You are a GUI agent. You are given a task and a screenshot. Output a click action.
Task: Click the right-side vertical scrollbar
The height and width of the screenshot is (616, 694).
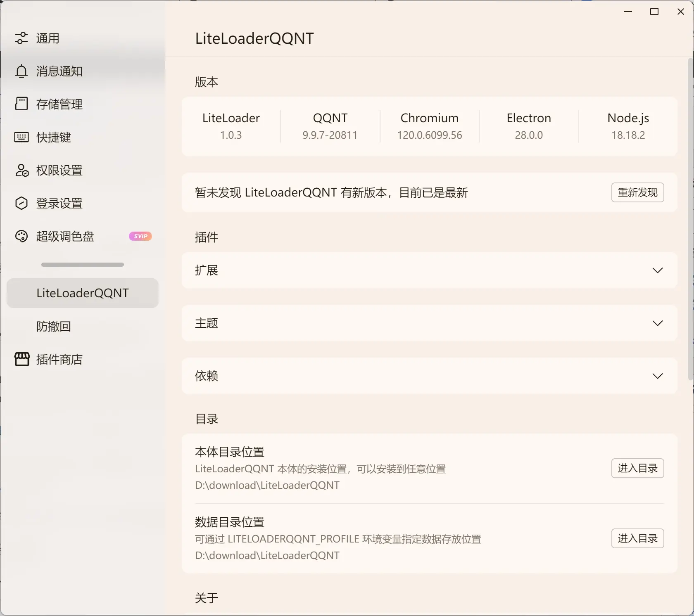pos(691,219)
